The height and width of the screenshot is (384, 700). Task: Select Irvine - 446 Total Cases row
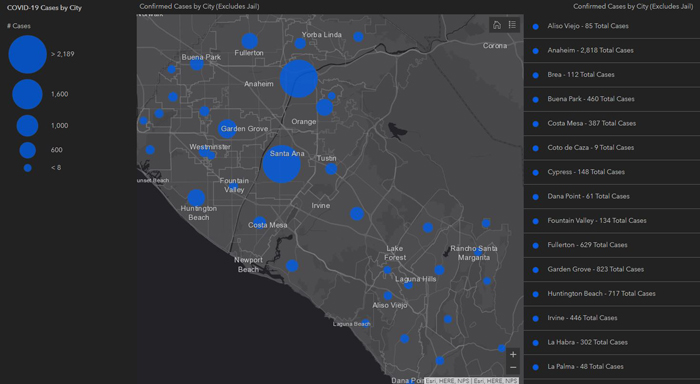(612, 318)
